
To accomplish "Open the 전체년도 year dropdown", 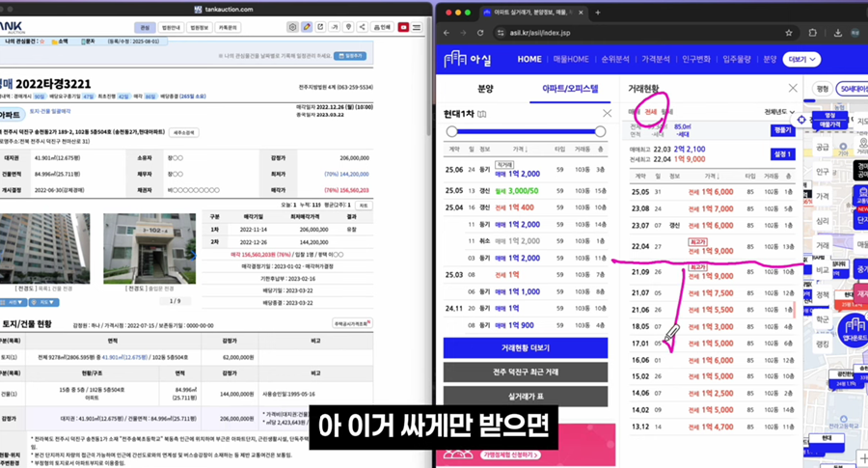I will pyautogui.click(x=779, y=112).
